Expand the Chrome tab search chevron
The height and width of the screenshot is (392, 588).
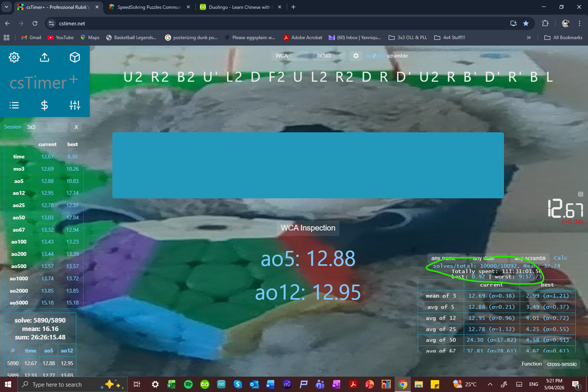[x=7, y=7]
